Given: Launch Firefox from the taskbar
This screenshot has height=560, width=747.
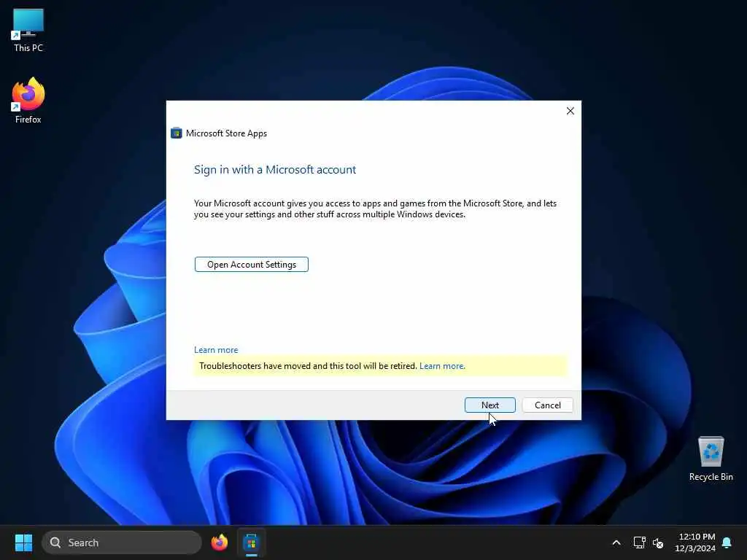Looking at the screenshot, I should pos(220,542).
